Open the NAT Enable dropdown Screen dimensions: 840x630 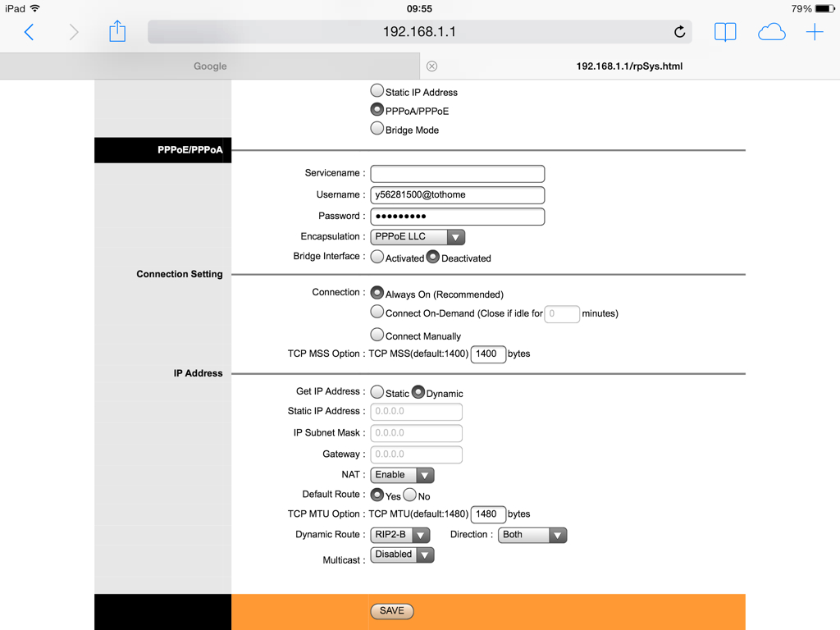[x=402, y=475]
